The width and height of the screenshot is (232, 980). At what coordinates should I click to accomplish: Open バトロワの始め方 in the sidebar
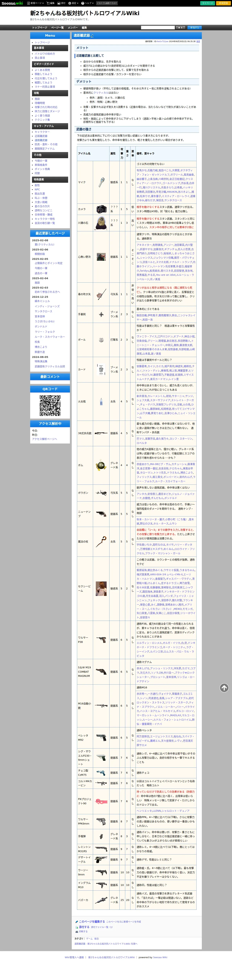45,54
